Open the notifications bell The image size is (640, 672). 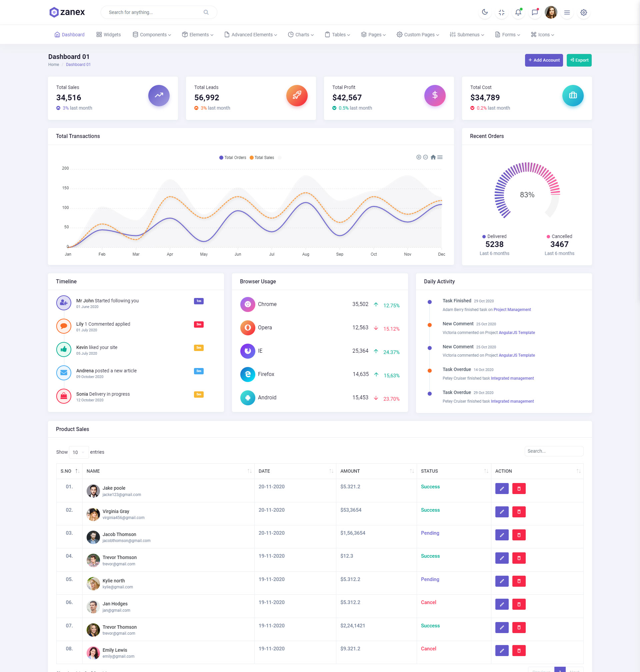[518, 12]
